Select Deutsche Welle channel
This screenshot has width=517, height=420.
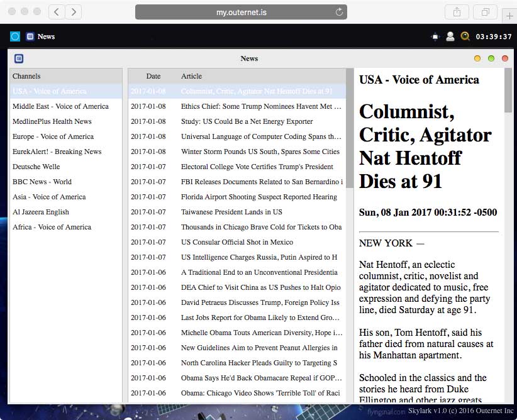(66, 167)
